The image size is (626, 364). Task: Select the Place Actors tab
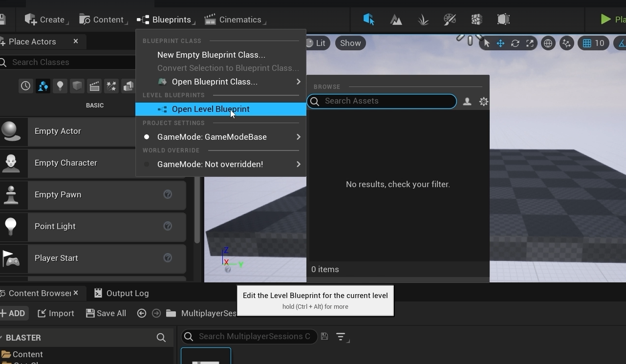pyautogui.click(x=32, y=42)
